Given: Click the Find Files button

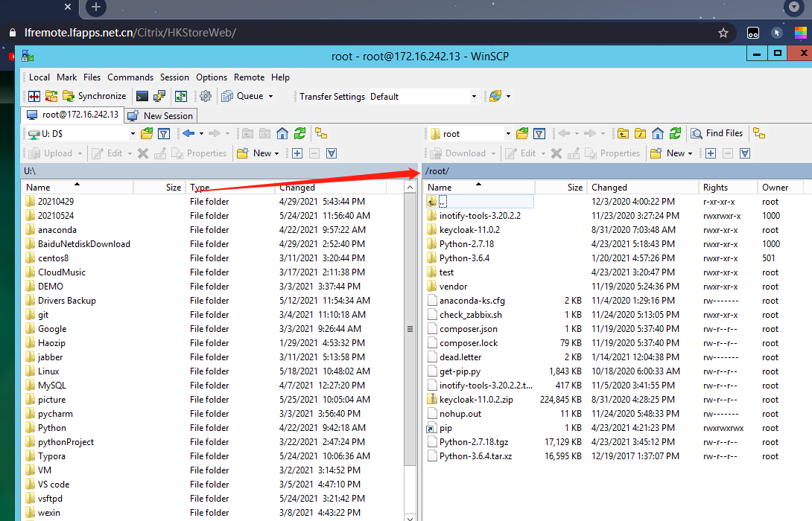Looking at the screenshot, I should pos(717,133).
